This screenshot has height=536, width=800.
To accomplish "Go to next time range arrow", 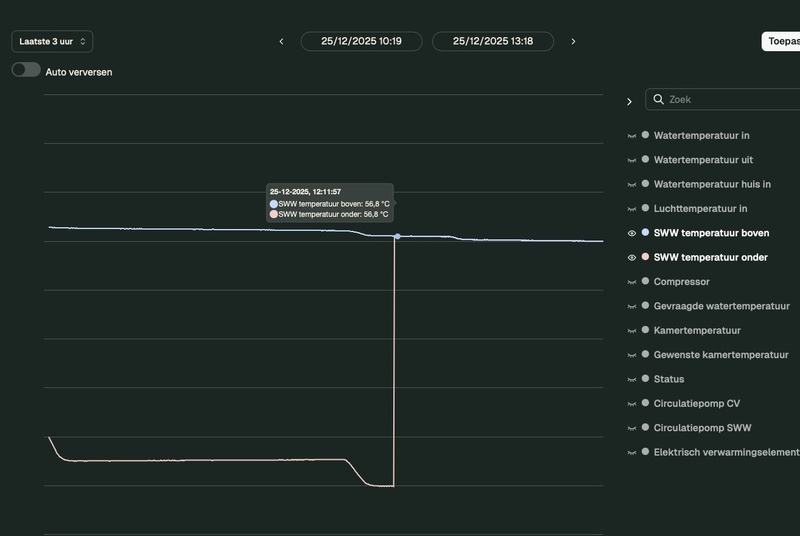I will pyautogui.click(x=573, y=42).
